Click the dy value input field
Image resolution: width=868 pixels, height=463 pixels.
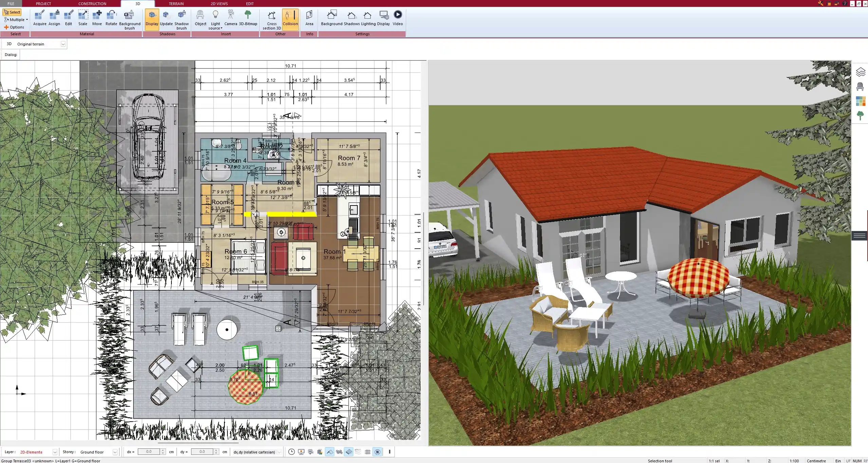(x=202, y=452)
